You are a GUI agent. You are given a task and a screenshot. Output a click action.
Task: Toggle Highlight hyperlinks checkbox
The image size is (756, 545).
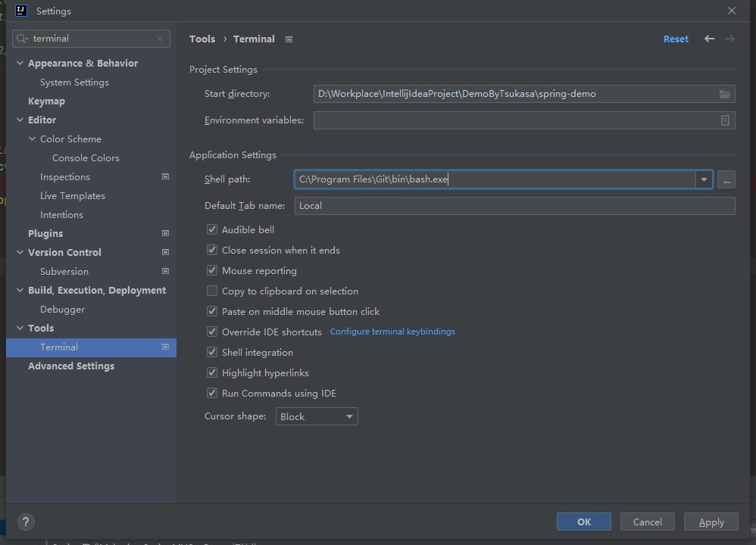[212, 372]
